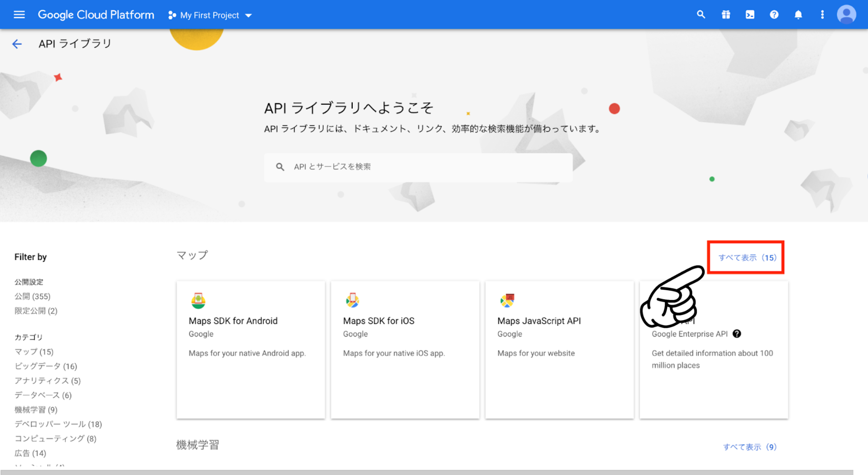Filter by category 広告 (14)
The height and width of the screenshot is (475, 868).
click(x=30, y=453)
